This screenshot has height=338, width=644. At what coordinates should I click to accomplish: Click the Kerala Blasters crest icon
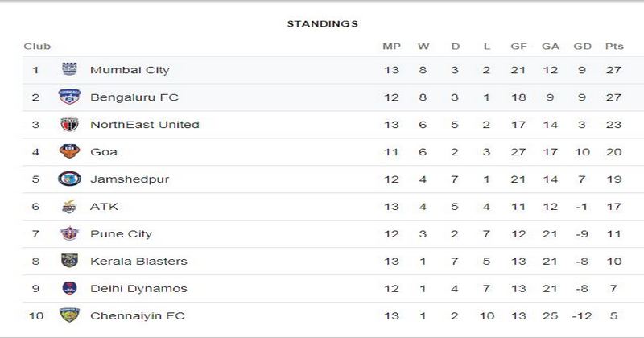[x=69, y=261]
